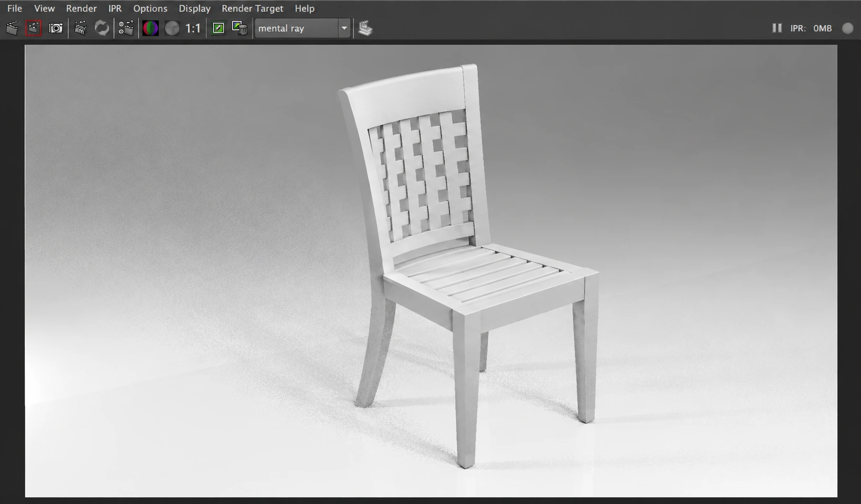
Task: Open the Render menu
Action: point(81,8)
